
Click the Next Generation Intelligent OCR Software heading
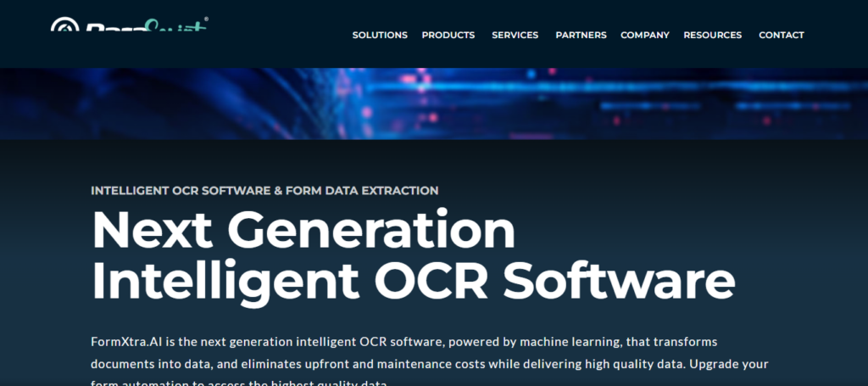tap(413, 256)
